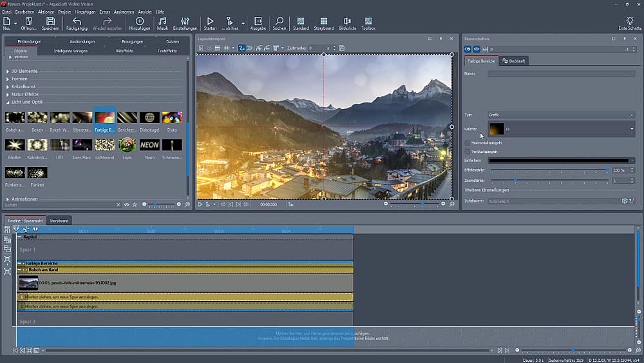Click the Effektstärke slider
644x363 pixels.
click(549, 170)
